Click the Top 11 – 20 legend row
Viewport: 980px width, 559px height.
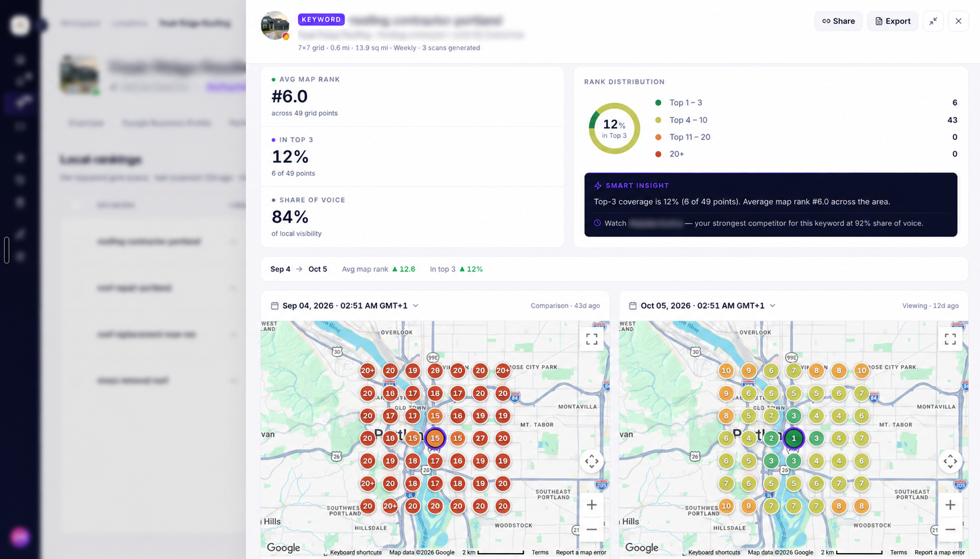[806, 137]
